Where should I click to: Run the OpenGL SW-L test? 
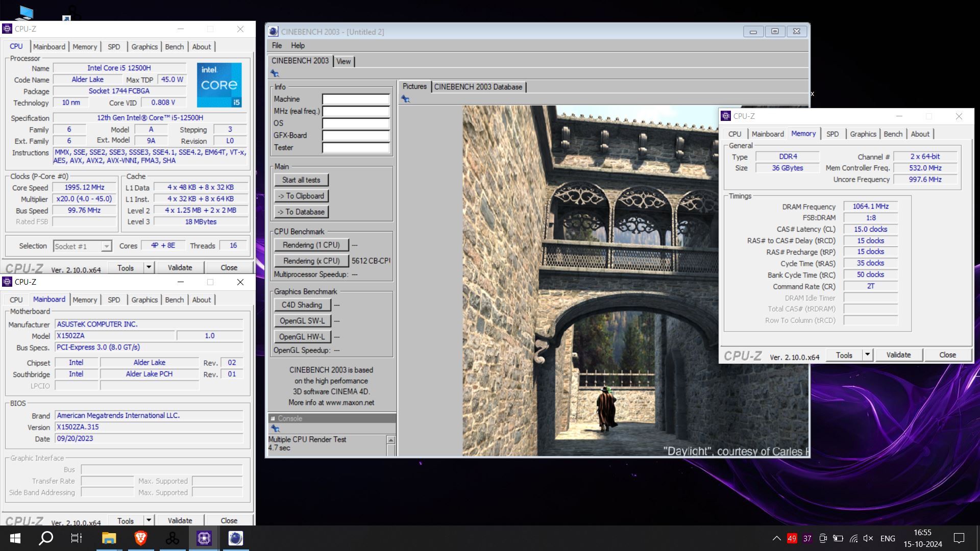pos(302,321)
